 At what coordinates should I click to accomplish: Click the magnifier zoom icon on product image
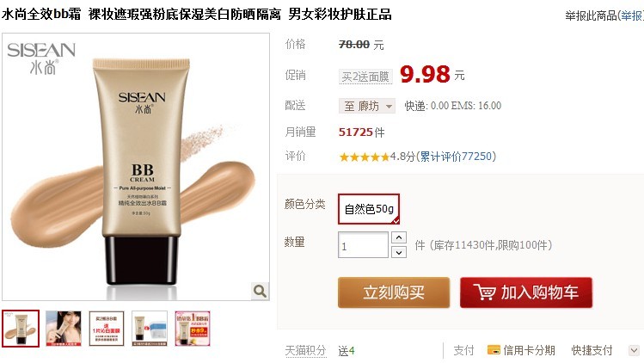[x=260, y=291]
